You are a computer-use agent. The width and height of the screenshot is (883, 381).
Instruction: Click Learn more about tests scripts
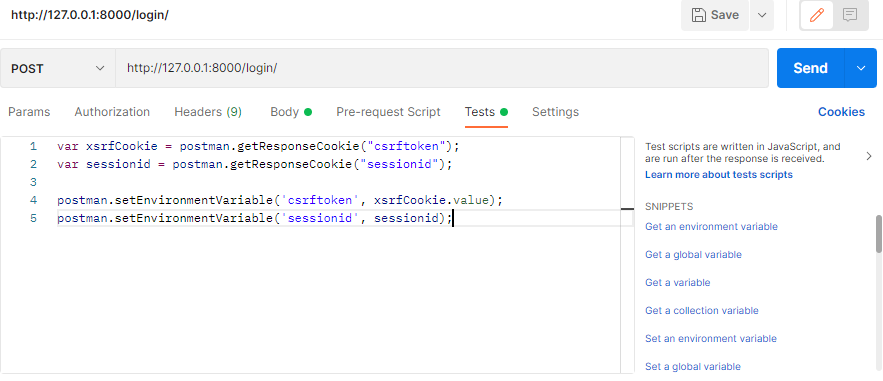719,174
